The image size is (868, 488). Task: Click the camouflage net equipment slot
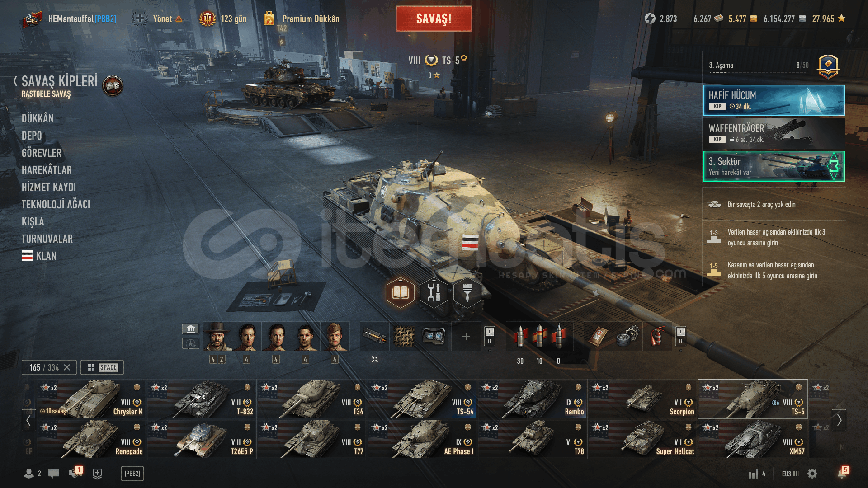[x=404, y=336]
